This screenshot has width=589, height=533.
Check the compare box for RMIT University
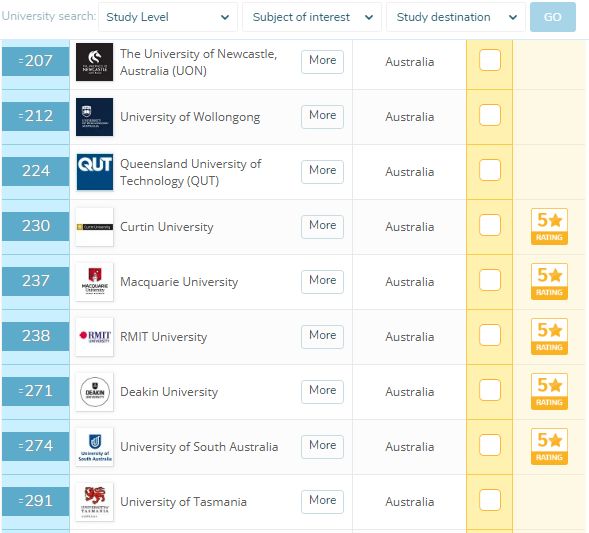pyautogui.click(x=490, y=335)
